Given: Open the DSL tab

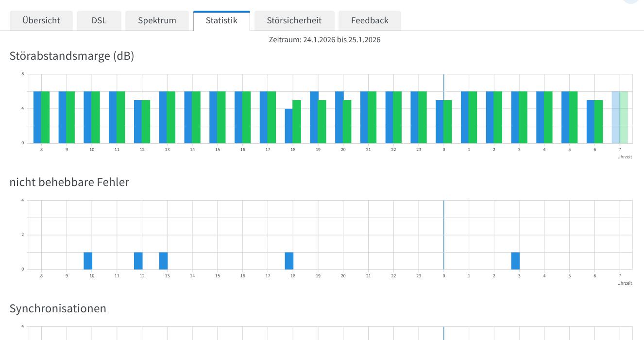Looking at the screenshot, I should (99, 20).
